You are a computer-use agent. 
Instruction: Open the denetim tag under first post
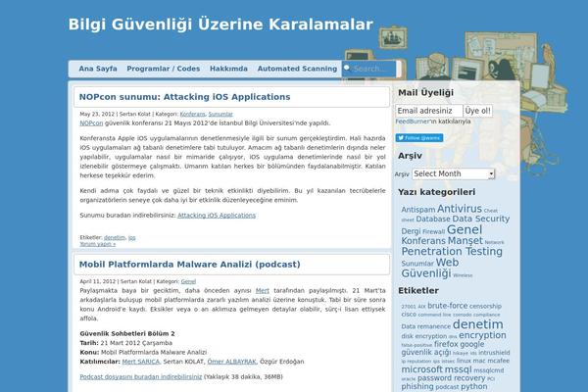(115, 237)
